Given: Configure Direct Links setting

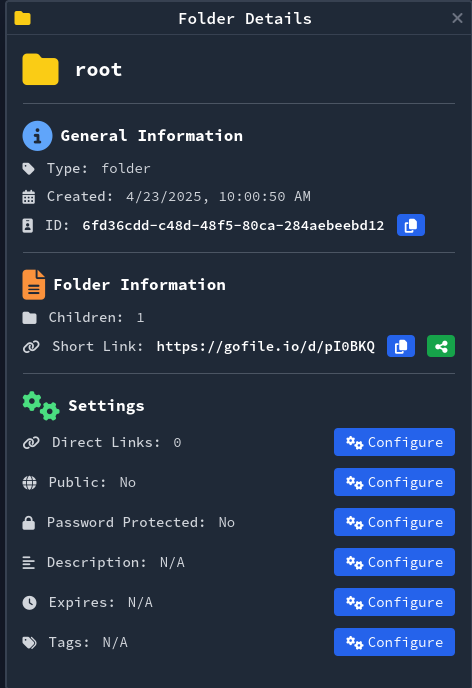Looking at the screenshot, I should pyautogui.click(x=394, y=442).
